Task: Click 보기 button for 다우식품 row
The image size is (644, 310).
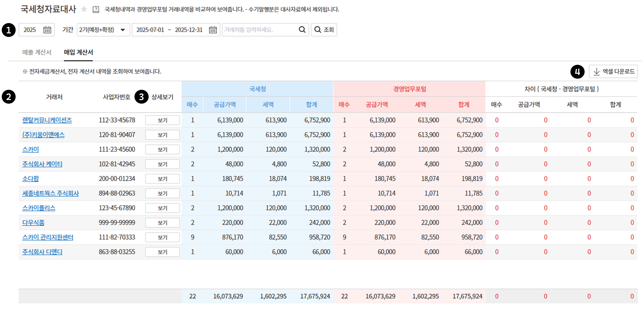Action: pyautogui.click(x=162, y=223)
